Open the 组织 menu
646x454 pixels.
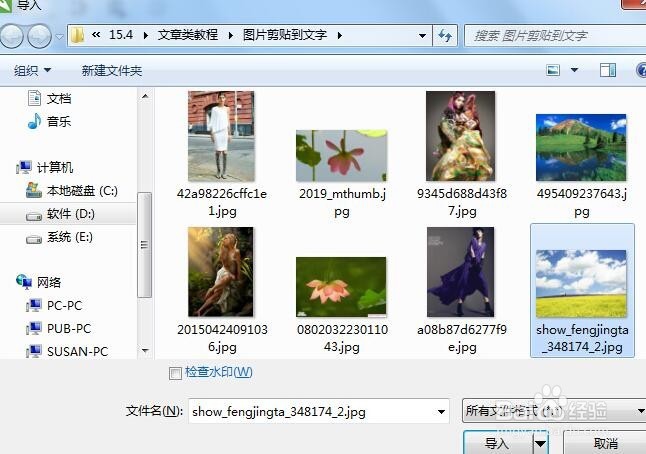pos(32,70)
